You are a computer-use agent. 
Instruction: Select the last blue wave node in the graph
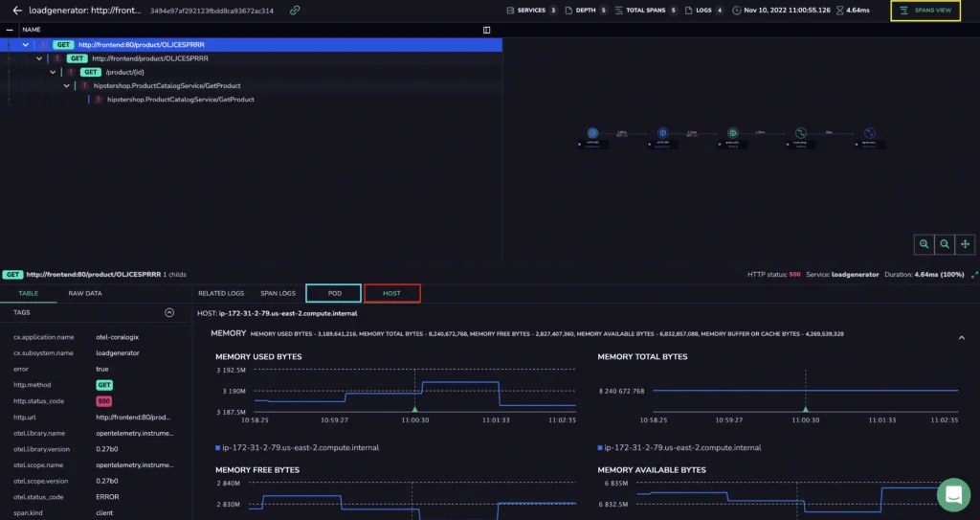pyautogui.click(x=869, y=133)
